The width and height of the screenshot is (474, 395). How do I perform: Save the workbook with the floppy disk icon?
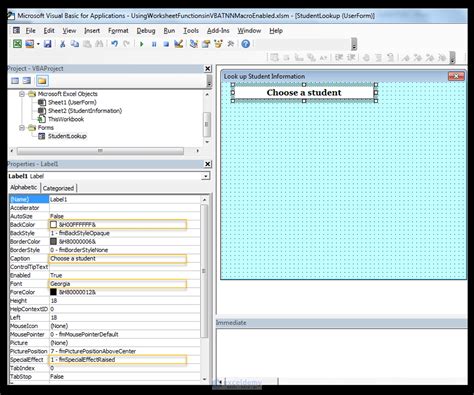click(x=47, y=44)
